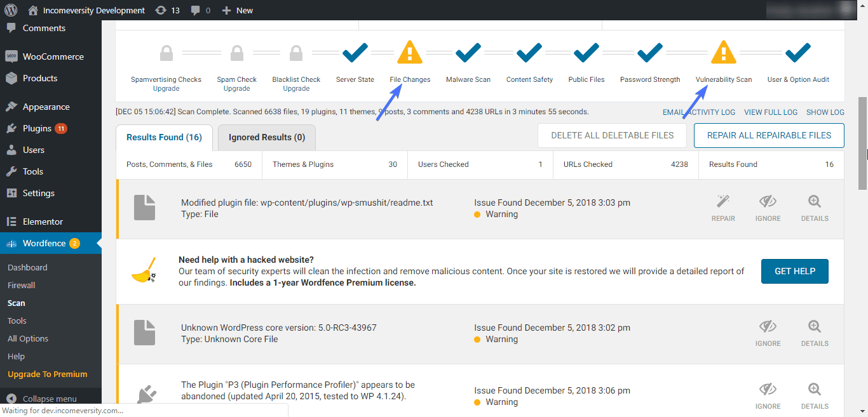The width and height of the screenshot is (868, 417).
Task: Open the Incomeversity Development home icon
Action: coord(33,10)
